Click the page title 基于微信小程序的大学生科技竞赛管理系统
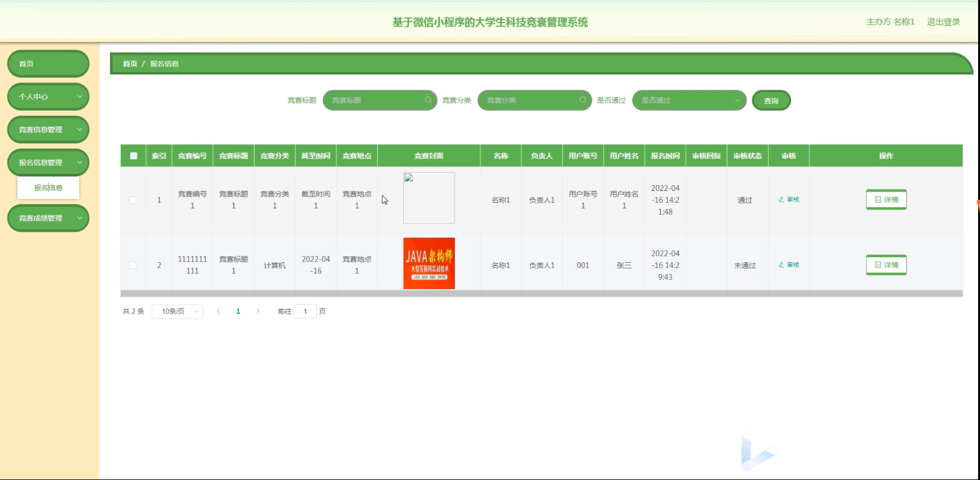The image size is (980, 480). [x=490, y=23]
